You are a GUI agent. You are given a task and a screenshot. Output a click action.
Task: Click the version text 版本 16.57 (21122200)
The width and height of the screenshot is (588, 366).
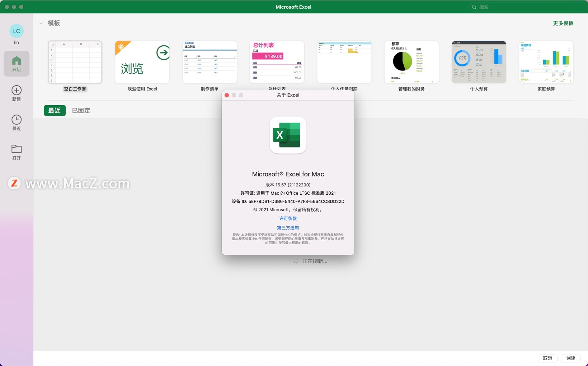288,185
